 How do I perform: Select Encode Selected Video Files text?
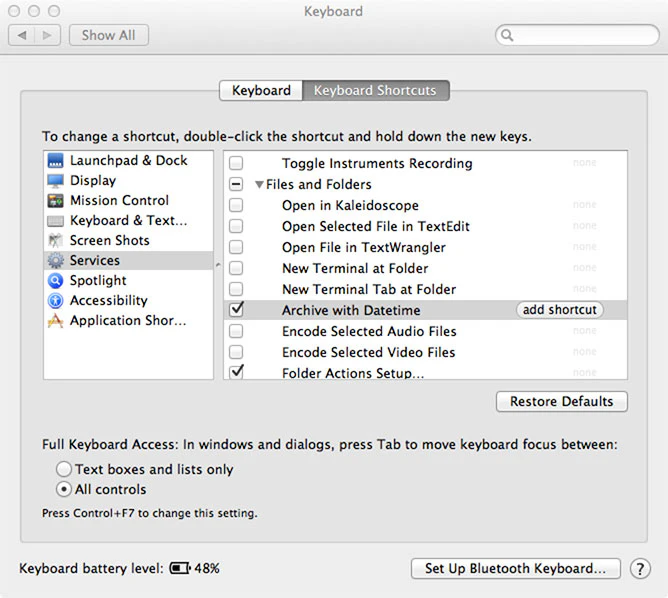point(369,352)
